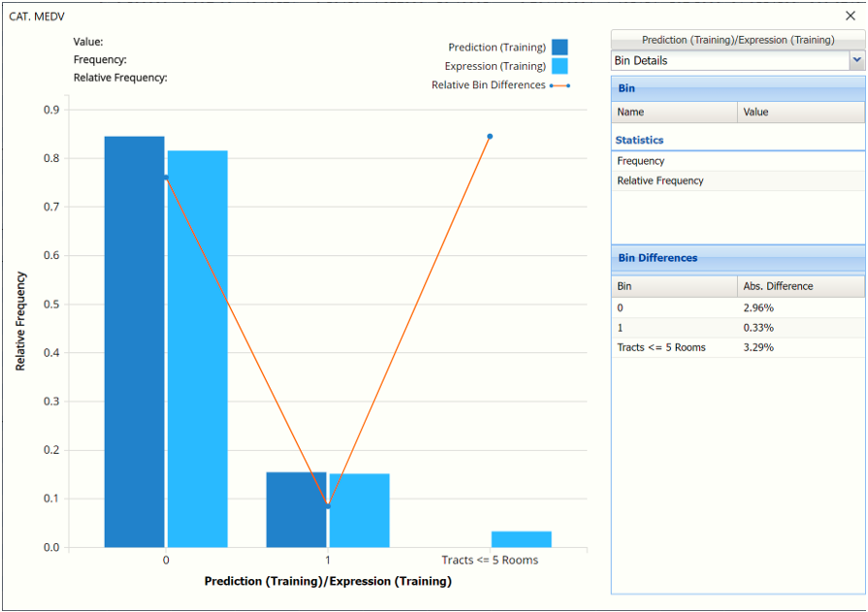Click the orange line point above Tracts <= 5 Rooms
The height and width of the screenshot is (612, 868).
[x=490, y=137]
